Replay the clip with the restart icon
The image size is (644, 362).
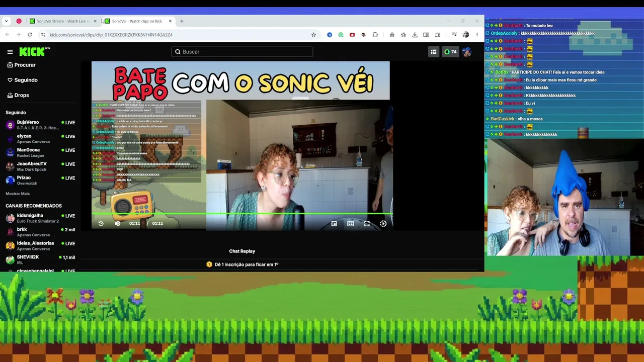[x=101, y=223]
